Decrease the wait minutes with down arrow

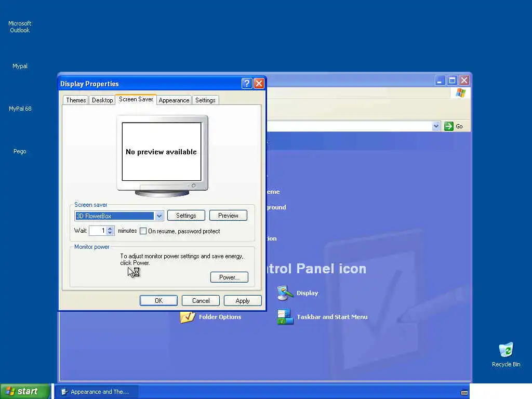click(x=110, y=233)
